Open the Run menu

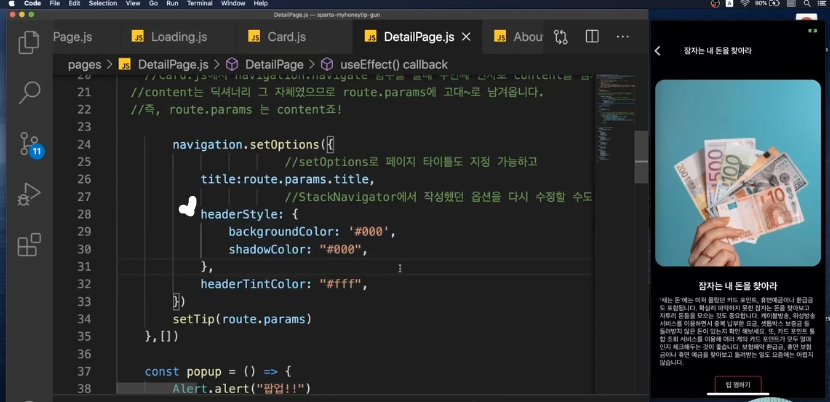coord(172,3)
